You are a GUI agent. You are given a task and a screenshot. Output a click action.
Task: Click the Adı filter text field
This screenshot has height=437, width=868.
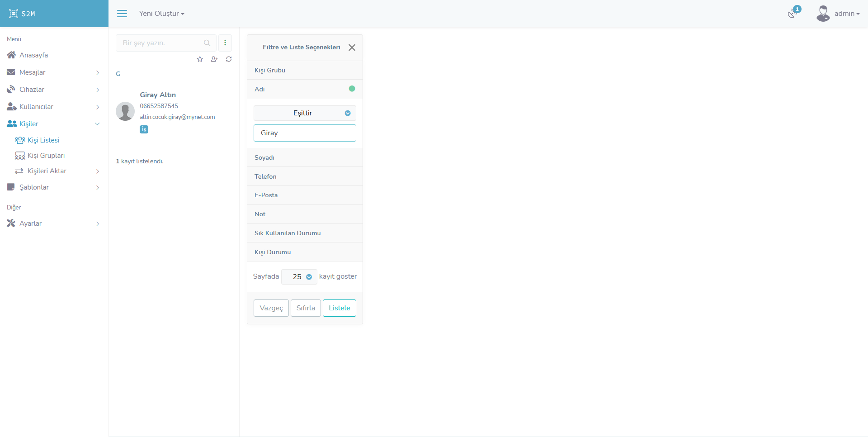click(305, 133)
